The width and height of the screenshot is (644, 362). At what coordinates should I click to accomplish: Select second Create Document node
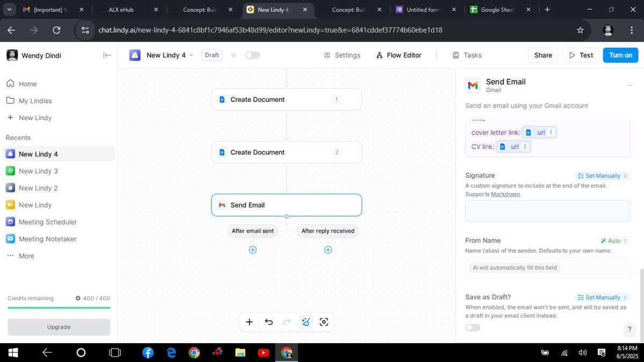287,152
